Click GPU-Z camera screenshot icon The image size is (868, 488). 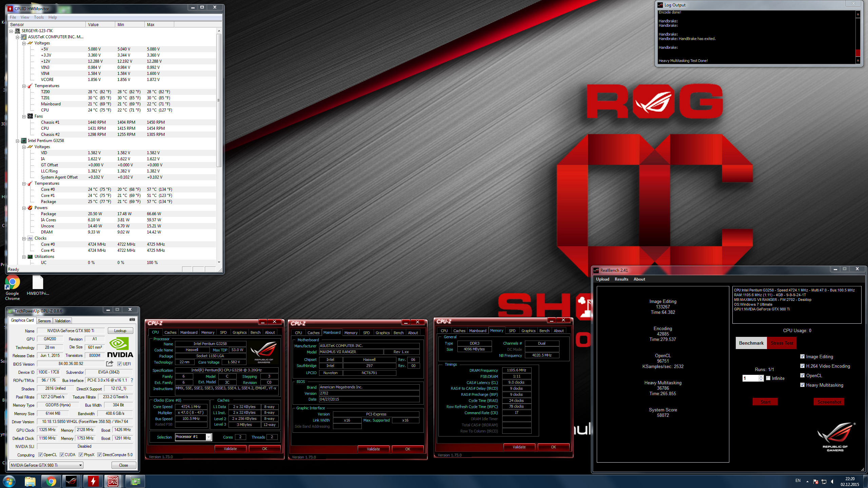pos(132,320)
